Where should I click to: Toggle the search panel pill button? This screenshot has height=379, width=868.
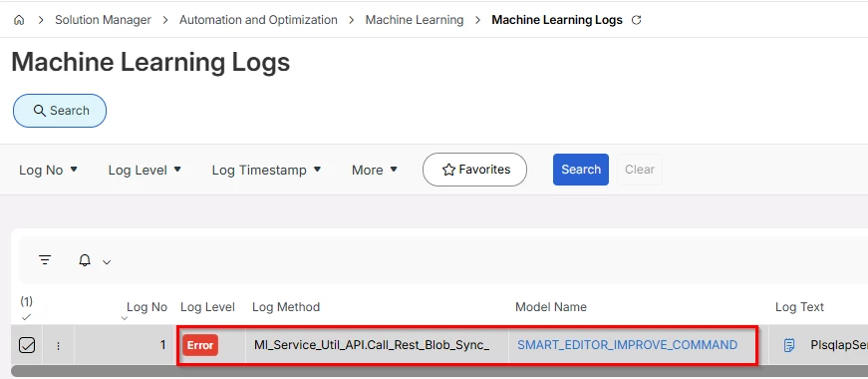pyautogui.click(x=60, y=111)
